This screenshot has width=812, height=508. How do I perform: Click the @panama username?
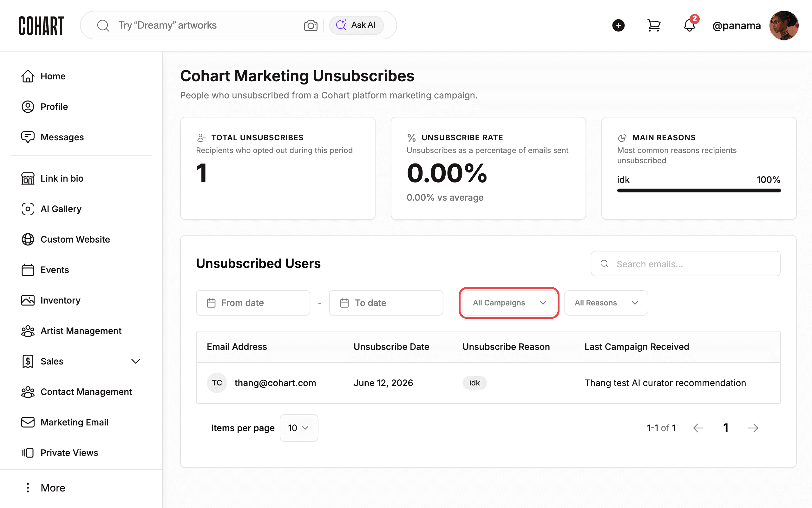[x=737, y=25]
